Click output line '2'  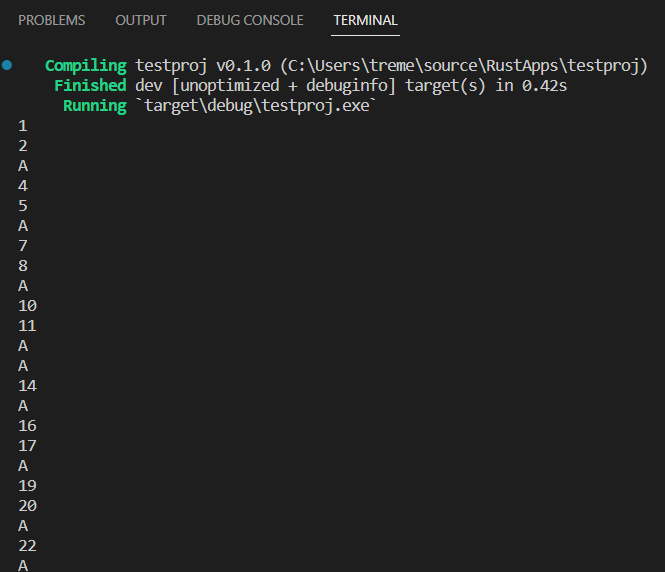[23, 146]
